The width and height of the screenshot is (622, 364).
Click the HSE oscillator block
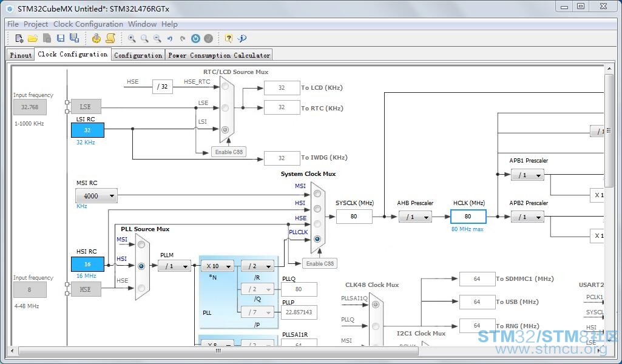86,289
